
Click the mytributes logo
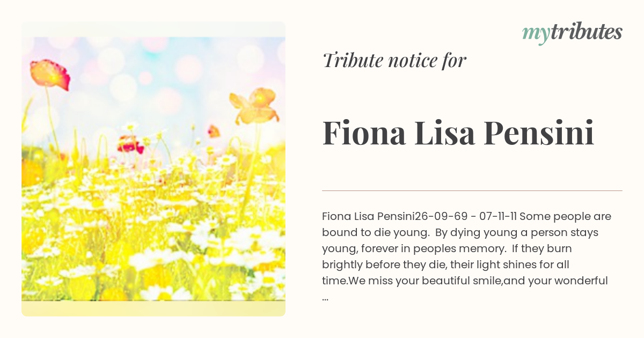click(x=572, y=33)
